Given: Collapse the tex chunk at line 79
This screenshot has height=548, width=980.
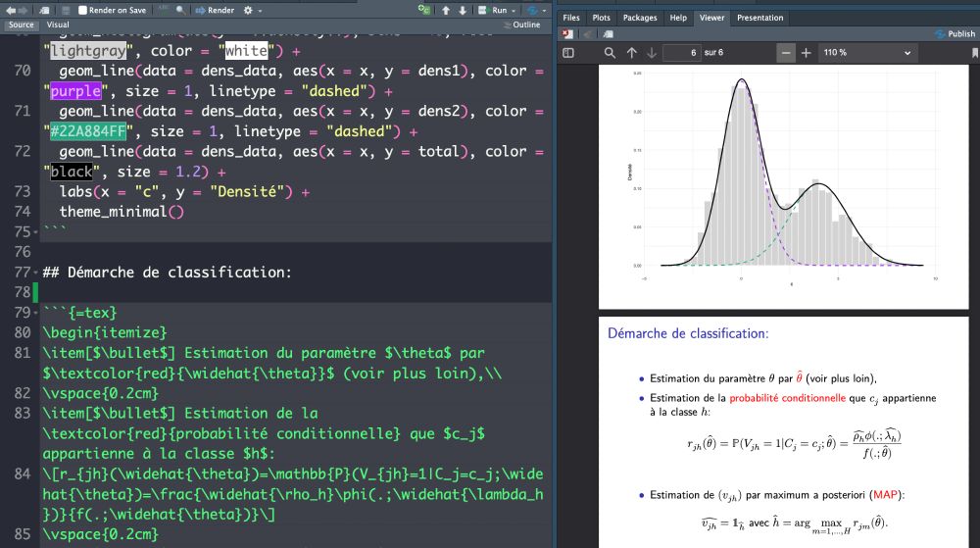Looking at the screenshot, I should click(x=35, y=313).
